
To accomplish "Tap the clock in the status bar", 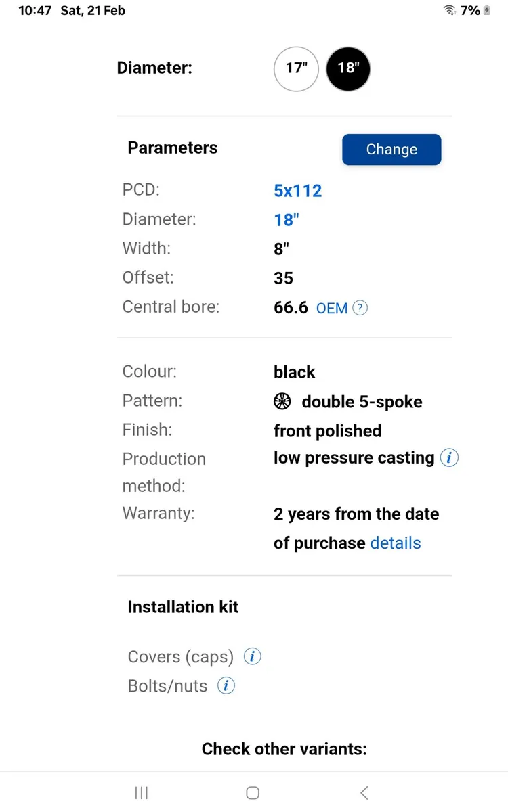I will (x=35, y=10).
